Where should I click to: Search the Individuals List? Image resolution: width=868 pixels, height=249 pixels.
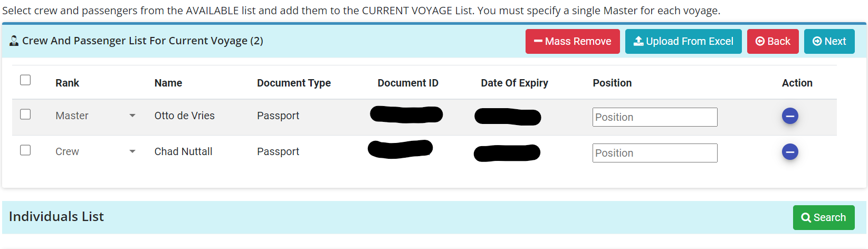[x=823, y=217]
